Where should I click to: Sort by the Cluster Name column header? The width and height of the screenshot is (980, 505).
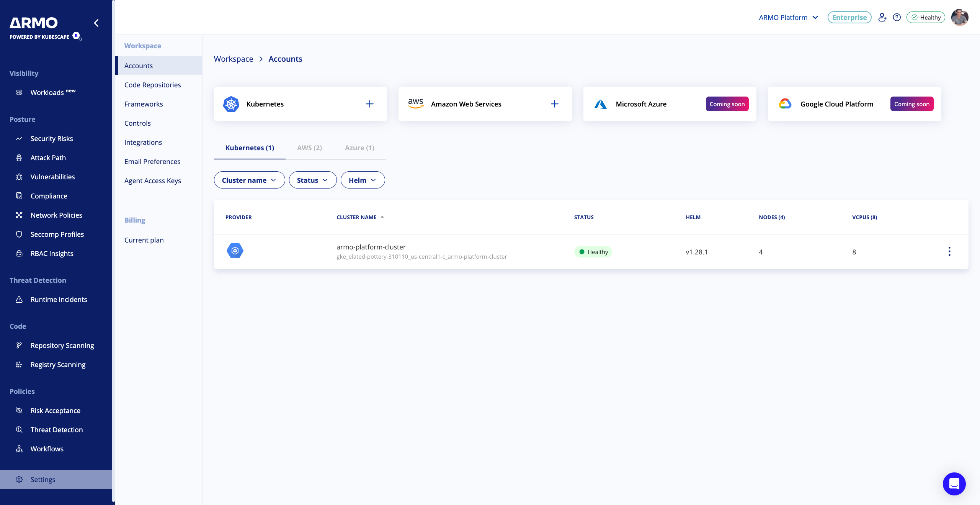pos(360,217)
